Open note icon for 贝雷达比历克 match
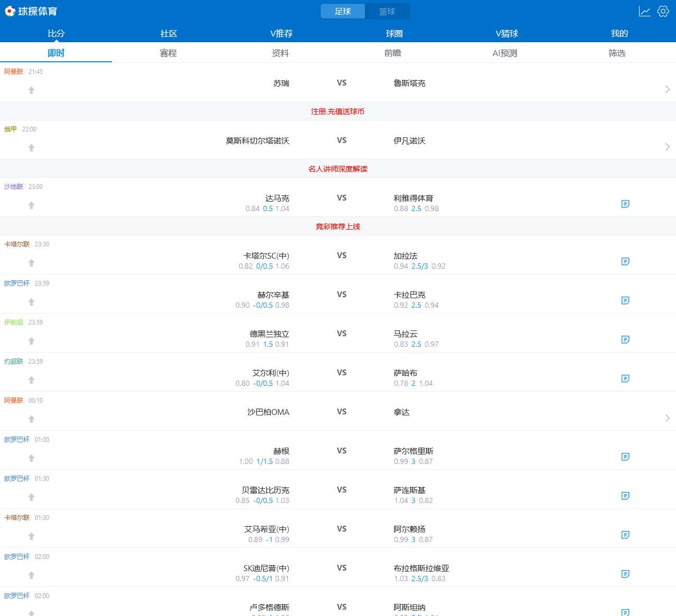This screenshot has height=616, width=676. pos(625,496)
